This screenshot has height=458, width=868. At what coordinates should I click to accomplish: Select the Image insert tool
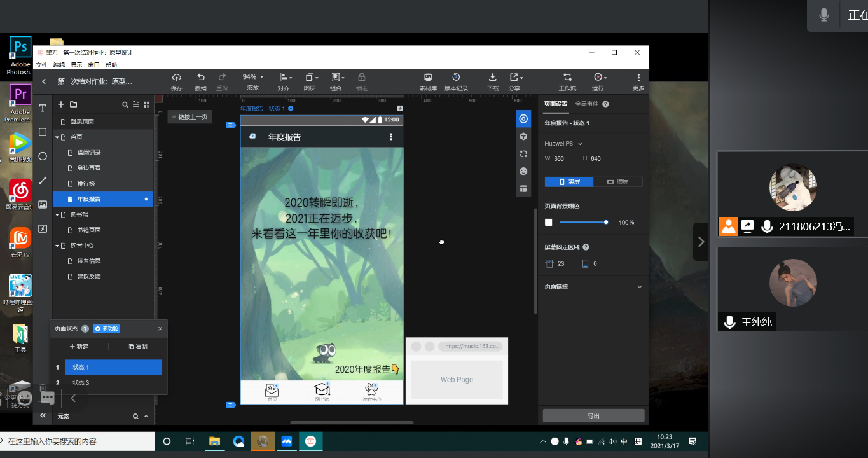pyautogui.click(x=43, y=204)
